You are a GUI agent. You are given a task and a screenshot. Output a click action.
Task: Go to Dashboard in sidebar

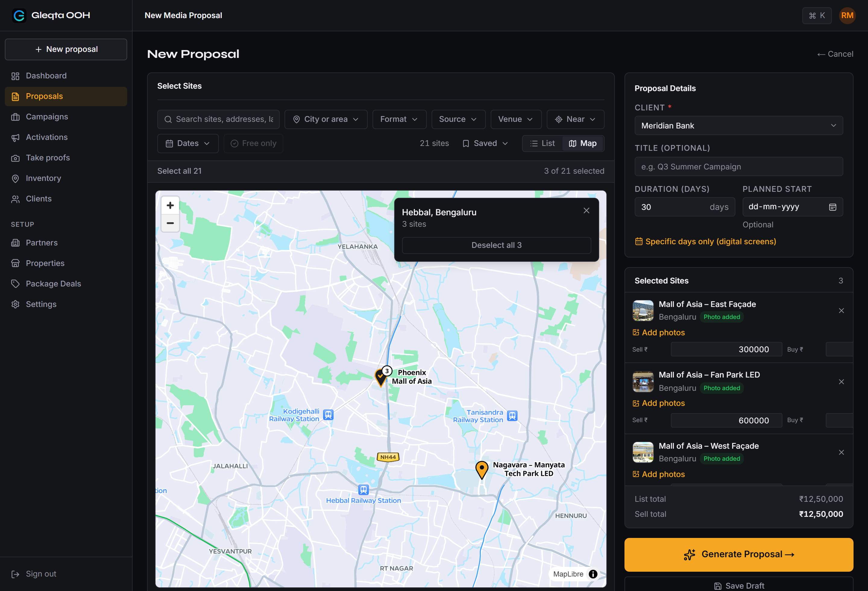point(66,76)
